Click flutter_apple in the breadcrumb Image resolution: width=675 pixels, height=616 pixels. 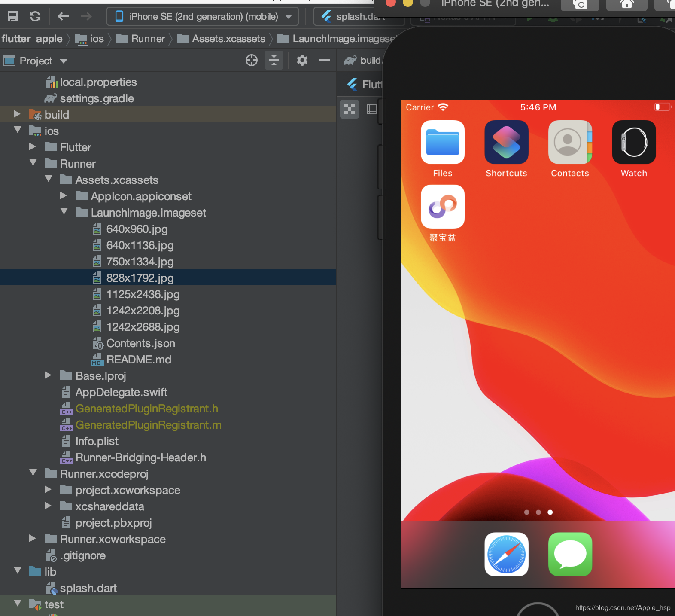coord(32,39)
